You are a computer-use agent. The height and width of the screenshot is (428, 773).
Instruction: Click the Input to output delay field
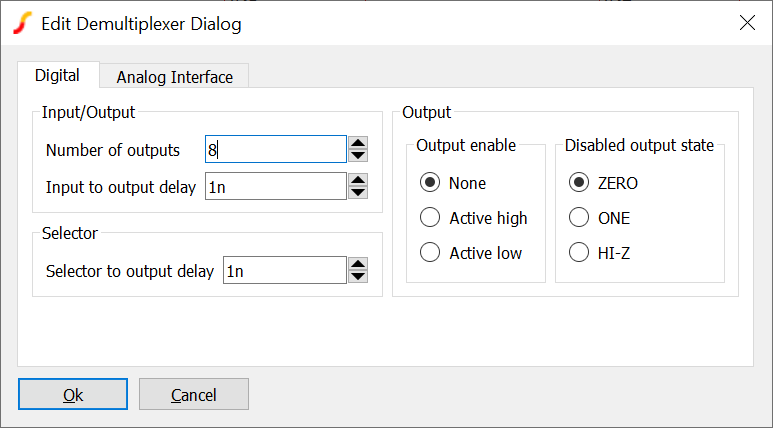point(275,186)
